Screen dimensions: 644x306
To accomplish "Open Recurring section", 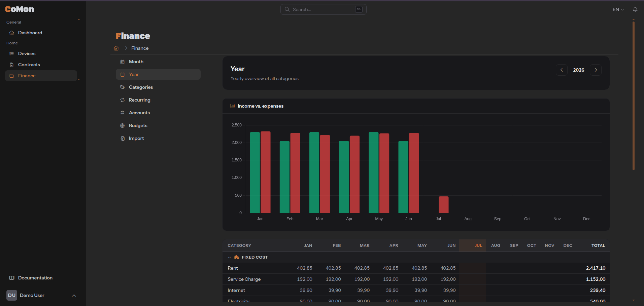I will coord(158,100).
